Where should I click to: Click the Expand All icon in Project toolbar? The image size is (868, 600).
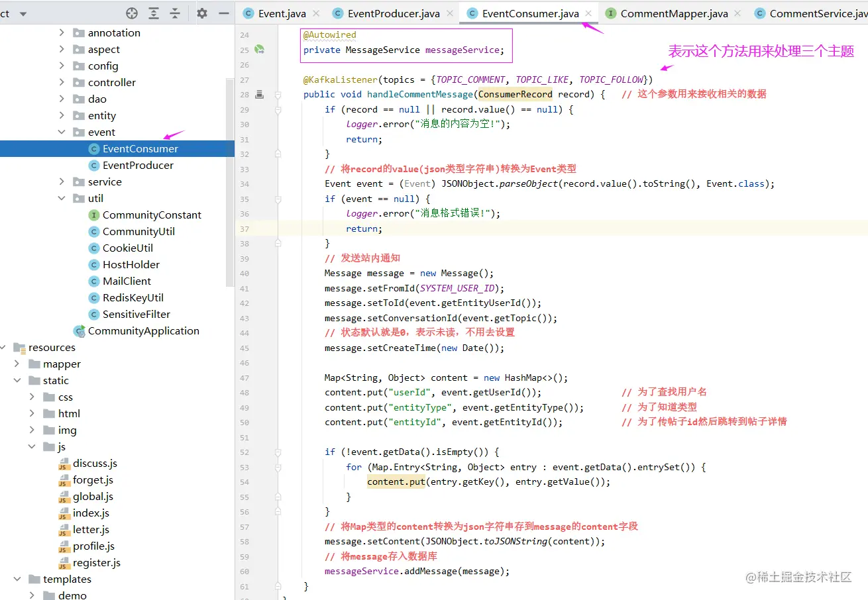(154, 13)
